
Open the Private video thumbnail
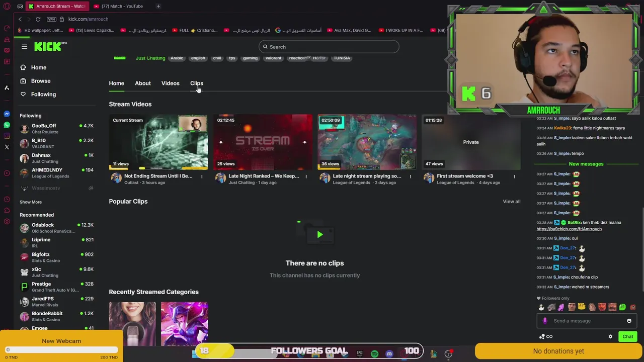pyautogui.click(x=471, y=142)
